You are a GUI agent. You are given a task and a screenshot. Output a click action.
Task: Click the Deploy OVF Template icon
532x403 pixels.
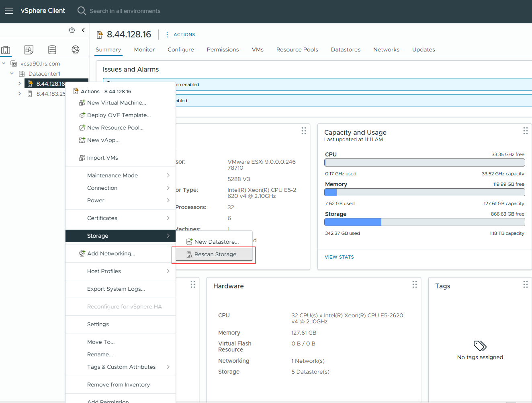coord(82,115)
